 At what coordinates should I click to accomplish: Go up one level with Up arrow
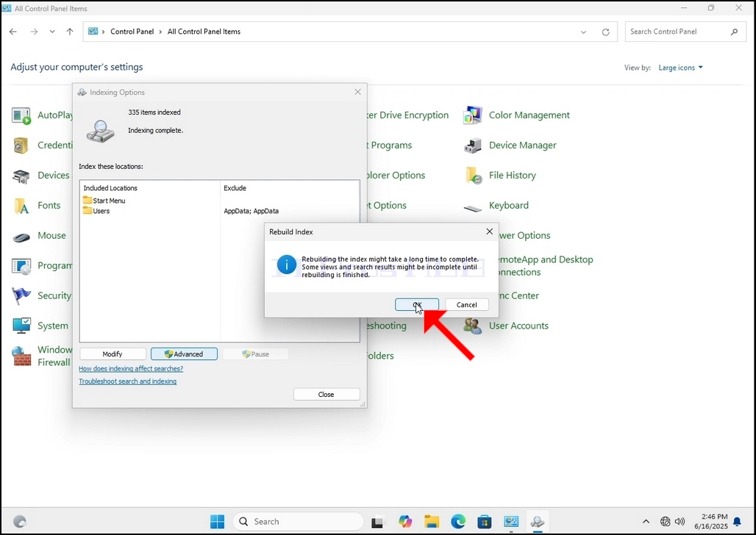(x=70, y=32)
